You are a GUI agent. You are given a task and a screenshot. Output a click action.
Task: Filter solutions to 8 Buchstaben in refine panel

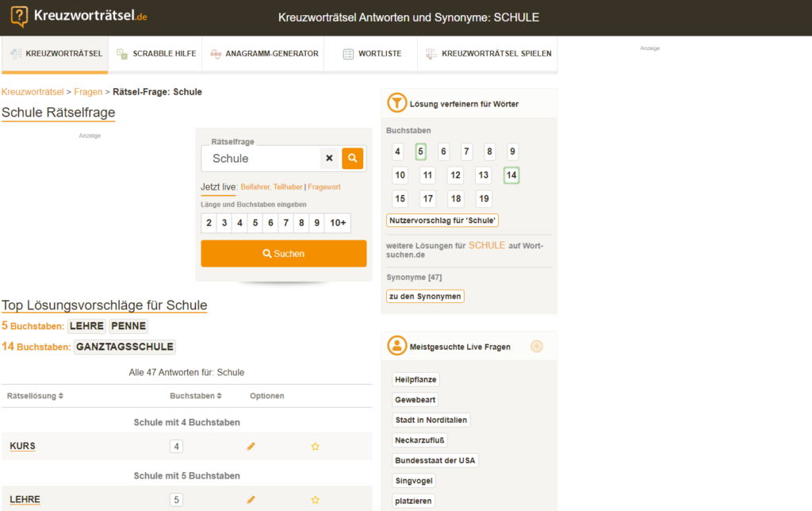[489, 152]
